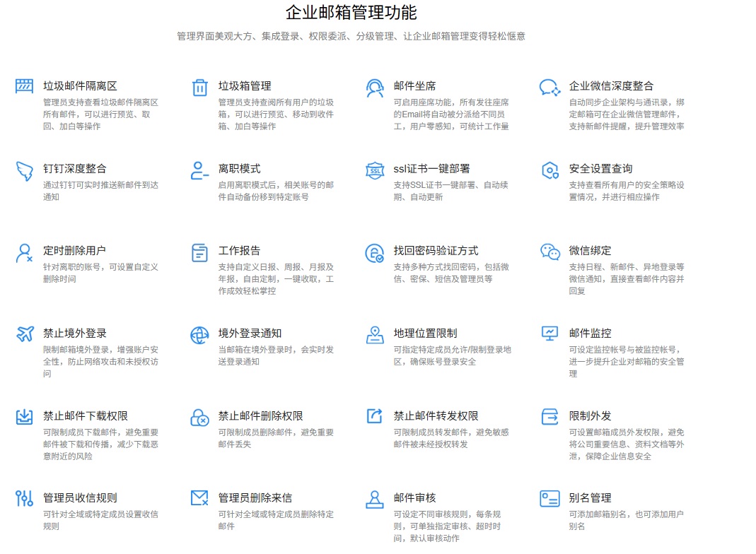Click the subtitle beginning 管理界面美观大方
The height and width of the screenshot is (554, 756).
[x=351, y=36]
